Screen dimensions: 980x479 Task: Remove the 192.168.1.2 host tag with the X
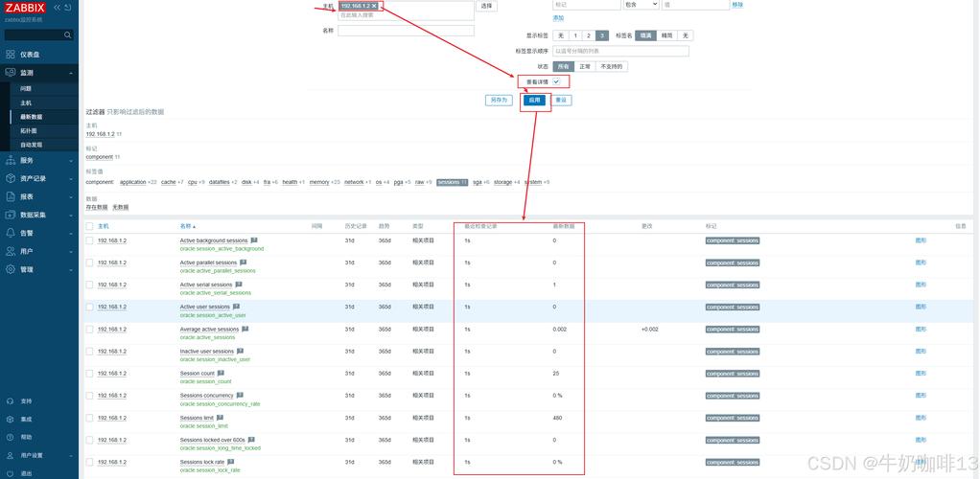click(375, 6)
